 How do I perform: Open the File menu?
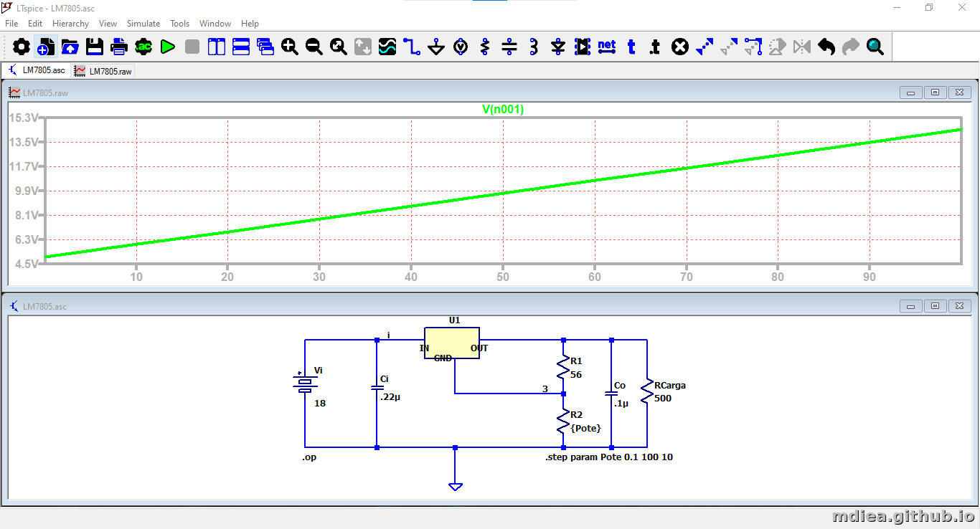[x=11, y=24]
